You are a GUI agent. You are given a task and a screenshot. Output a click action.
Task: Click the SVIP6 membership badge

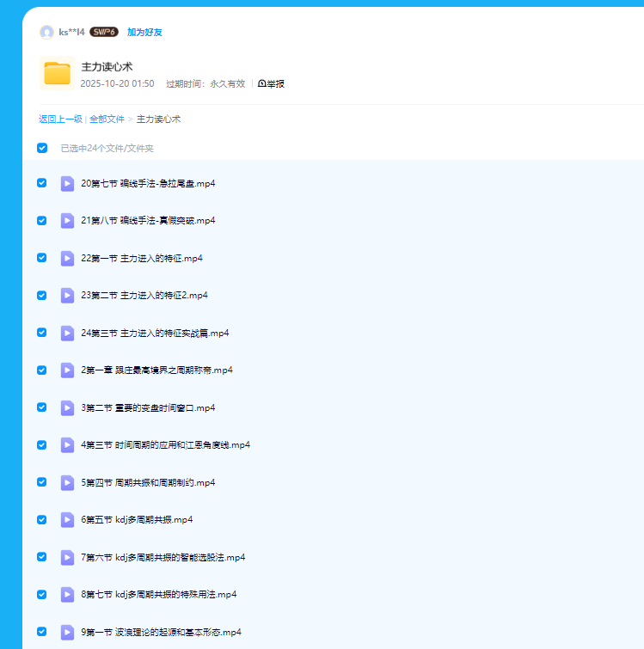pos(103,33)
